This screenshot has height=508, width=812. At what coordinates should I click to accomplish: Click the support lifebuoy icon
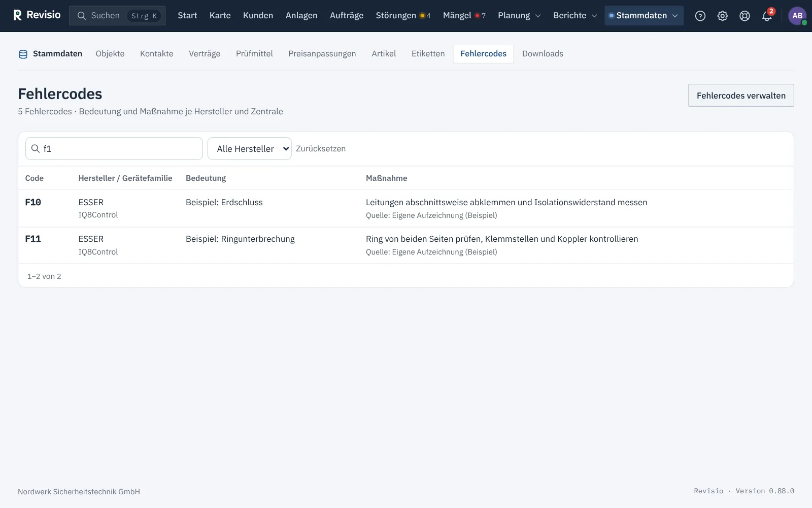(x=745, y=16)
